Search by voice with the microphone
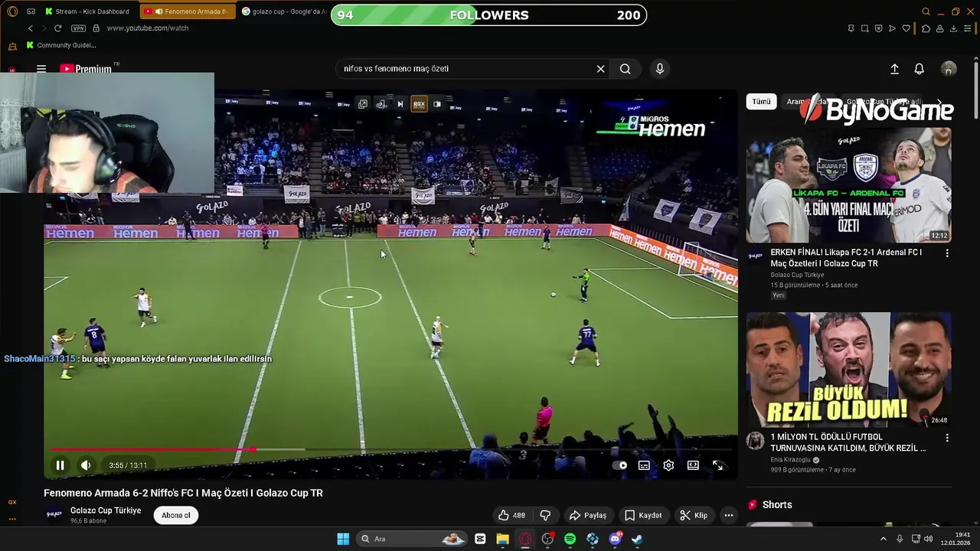Viewport: 980px width, 551px height. pos(660,69)
